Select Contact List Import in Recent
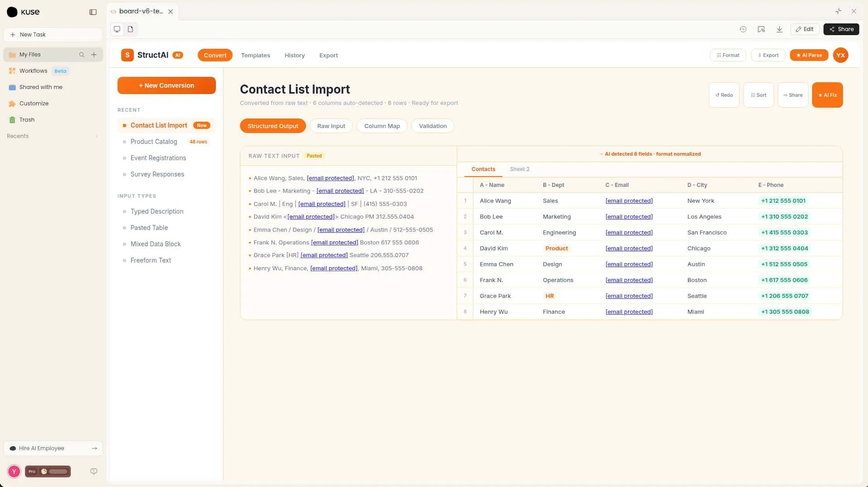The image size is (868, 487). (166, 125)
